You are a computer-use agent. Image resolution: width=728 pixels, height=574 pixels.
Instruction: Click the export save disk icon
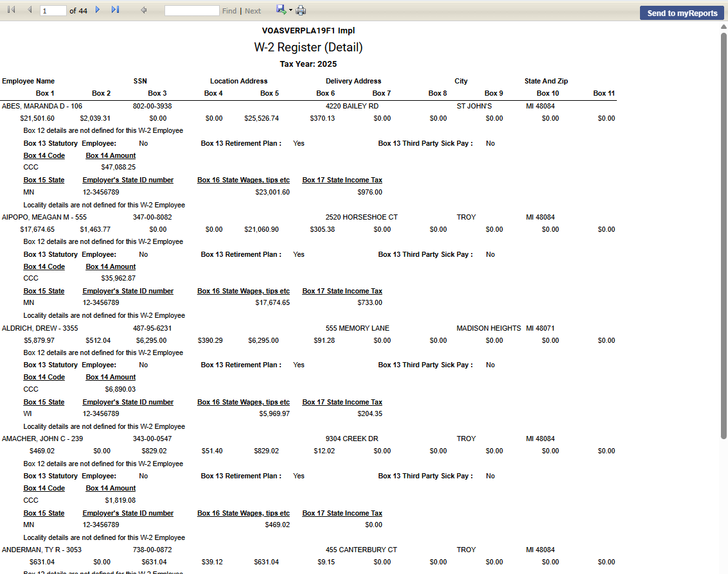tap(281, 10)
